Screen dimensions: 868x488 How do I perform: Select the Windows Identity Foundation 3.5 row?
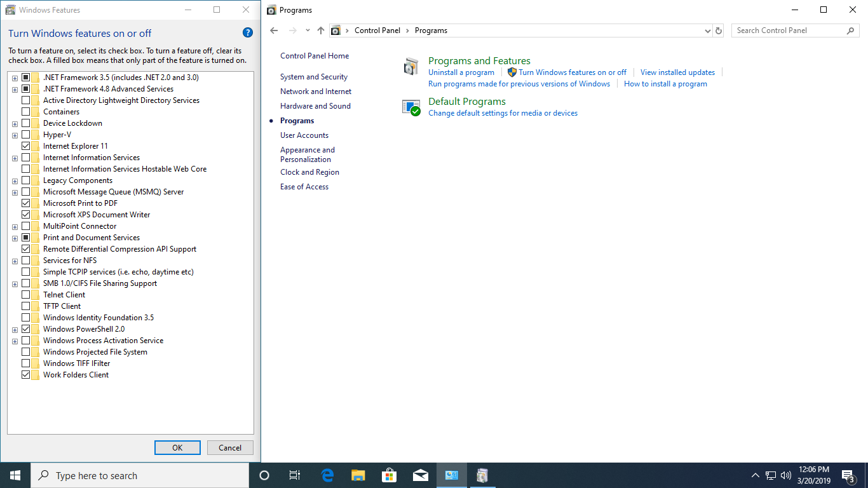98,318
